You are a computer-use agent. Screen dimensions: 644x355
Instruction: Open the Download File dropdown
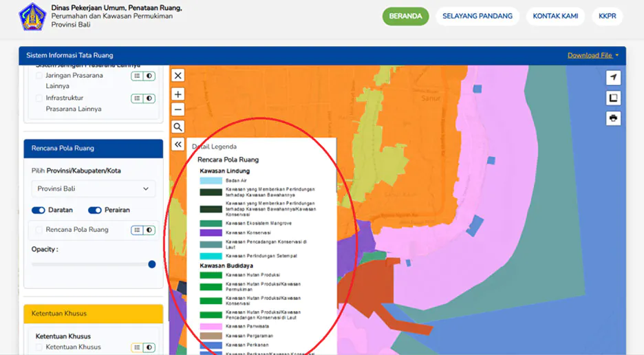point(592,56)
